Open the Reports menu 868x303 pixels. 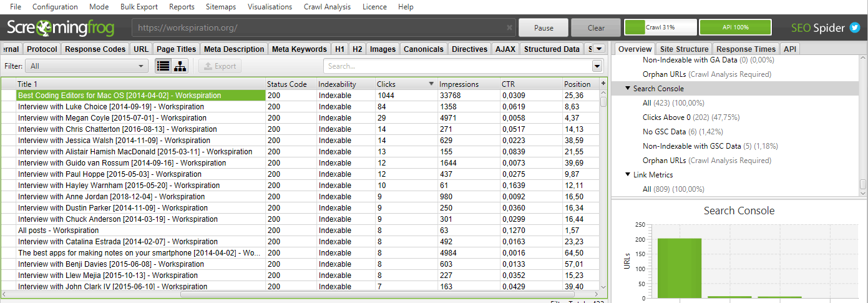click(182, 7)
